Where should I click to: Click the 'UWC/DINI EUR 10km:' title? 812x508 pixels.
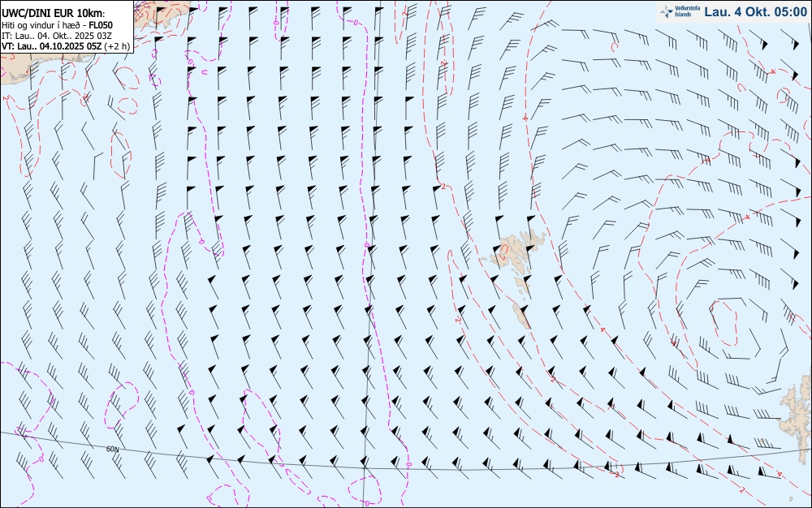54,14
